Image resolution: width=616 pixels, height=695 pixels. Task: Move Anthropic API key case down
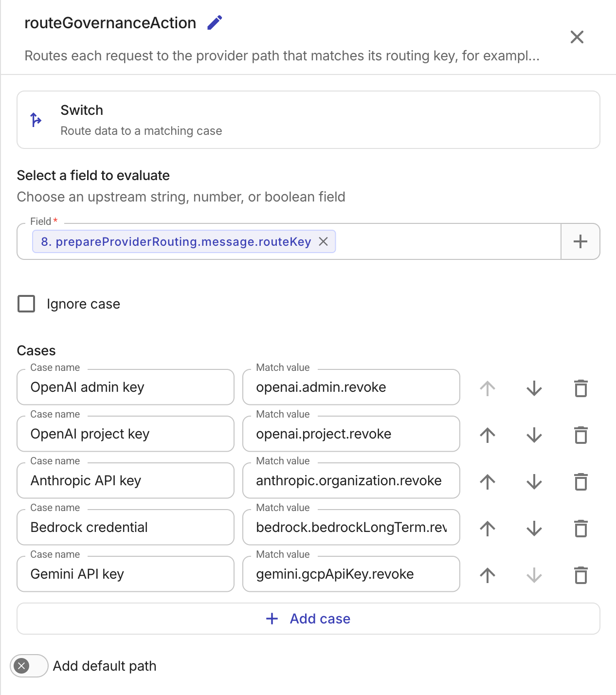coord(534,481)
